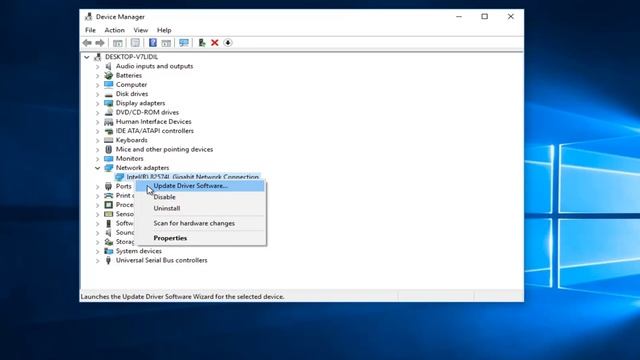The image size is (640, 360).
Task: Choose Disable in the context menu
Action: [201, 197]
